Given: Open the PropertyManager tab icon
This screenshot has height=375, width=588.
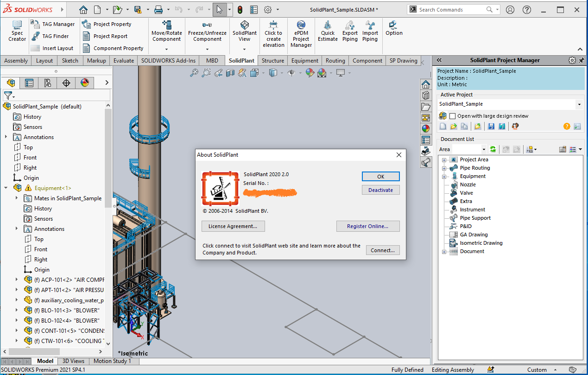Looking at the screenshot, I should (x=29, y=83).
